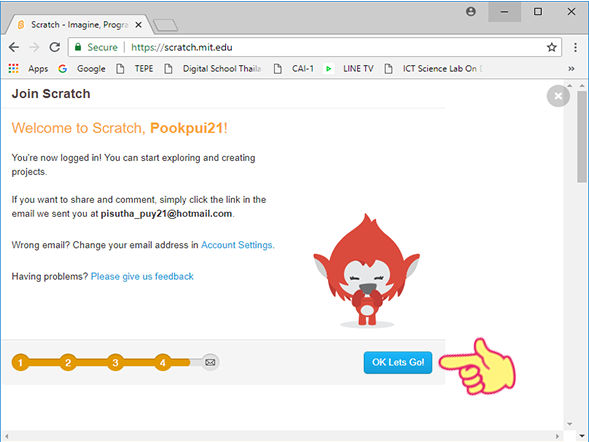589x442 pixels.
Task: Open Chrome's three-dot menu
Action: pos(575,47)
